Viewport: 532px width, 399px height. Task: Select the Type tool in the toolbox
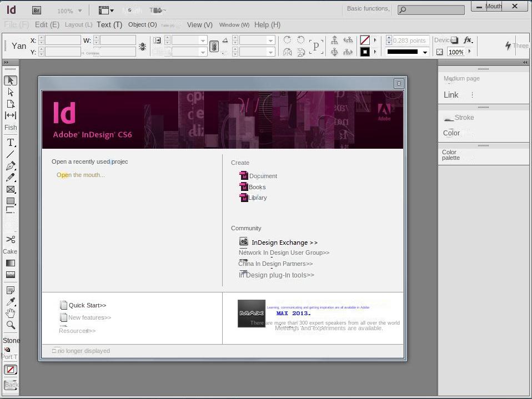pyautogui.click(x=11, y=143)
